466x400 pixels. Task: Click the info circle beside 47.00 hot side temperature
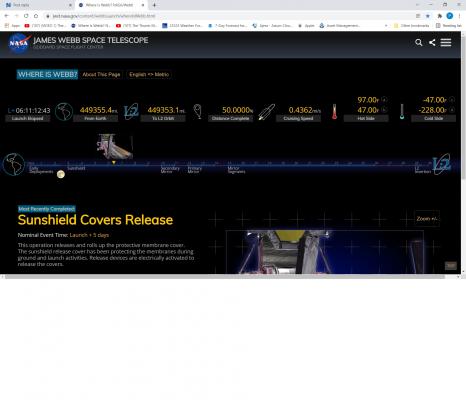384,109
